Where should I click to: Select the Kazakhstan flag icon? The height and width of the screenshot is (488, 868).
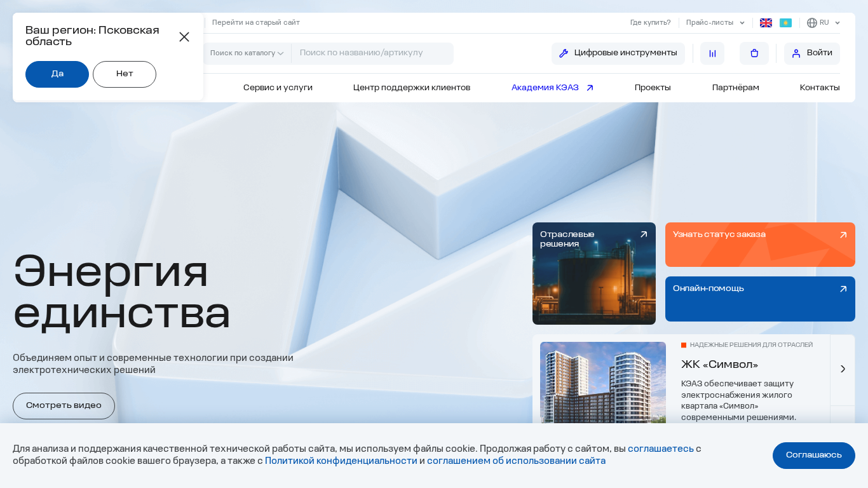[785, 23]
